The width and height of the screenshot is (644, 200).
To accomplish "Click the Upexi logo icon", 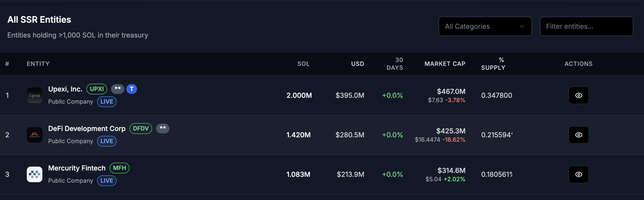I will pos(35,95).
